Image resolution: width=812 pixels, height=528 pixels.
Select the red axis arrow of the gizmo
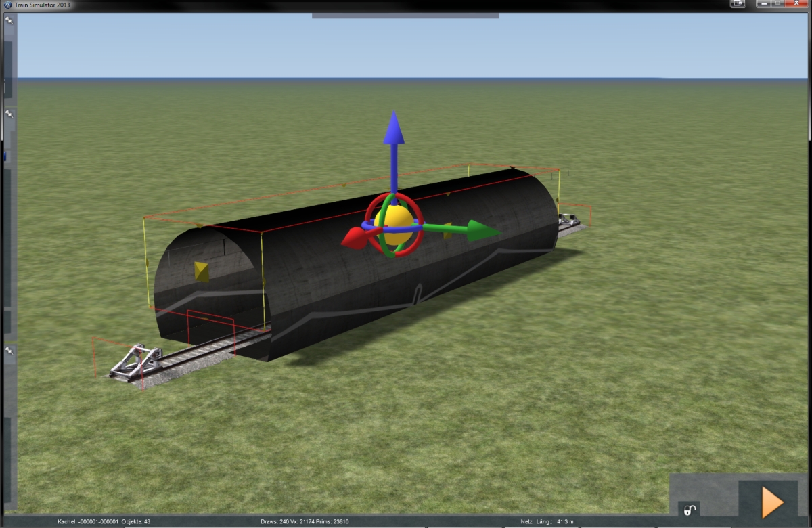click(356, 238)
